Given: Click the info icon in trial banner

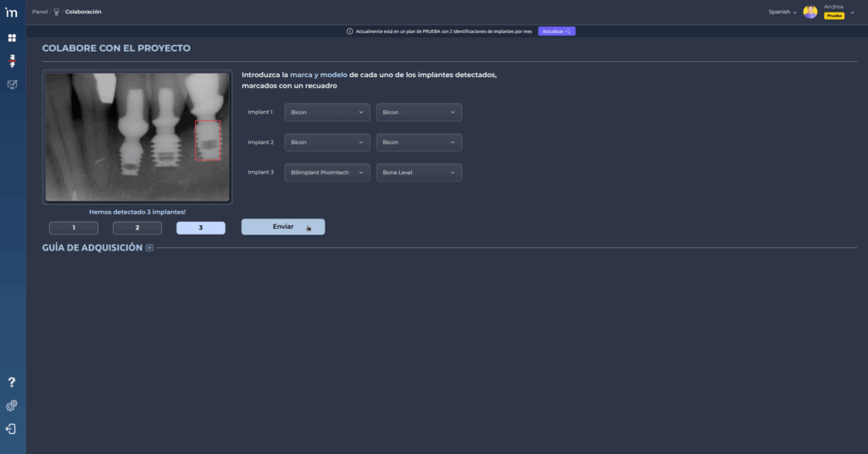Looking at the screenshot, I should (350, 31).
